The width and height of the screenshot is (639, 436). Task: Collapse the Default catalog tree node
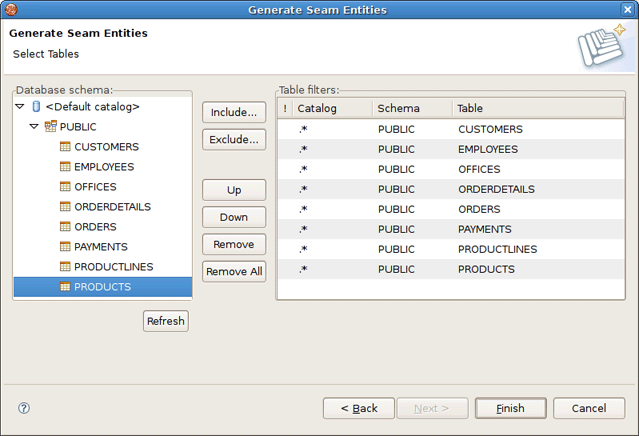(20, 107)
